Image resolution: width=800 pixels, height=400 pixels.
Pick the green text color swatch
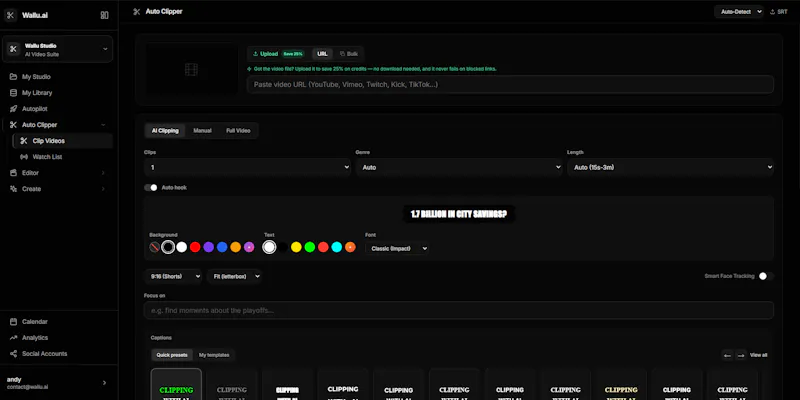point(310,247)
